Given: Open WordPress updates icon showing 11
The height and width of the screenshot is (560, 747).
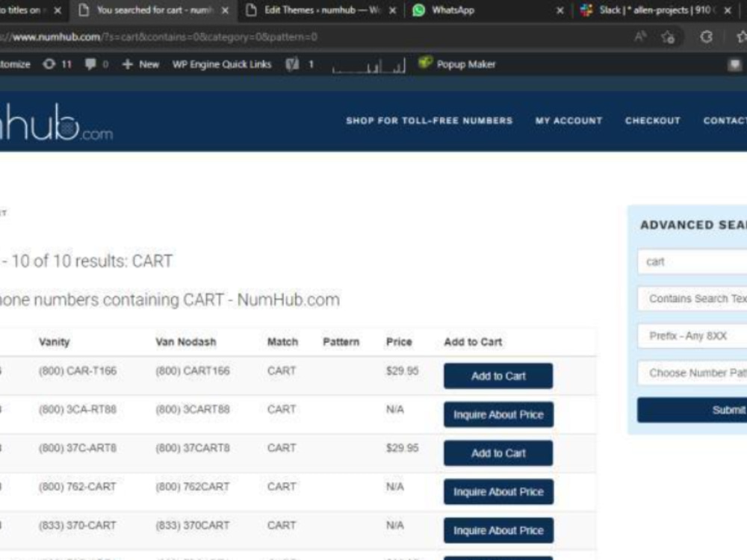Looking at the screenshot, I should pyautogui.click(x=57, y=64).
